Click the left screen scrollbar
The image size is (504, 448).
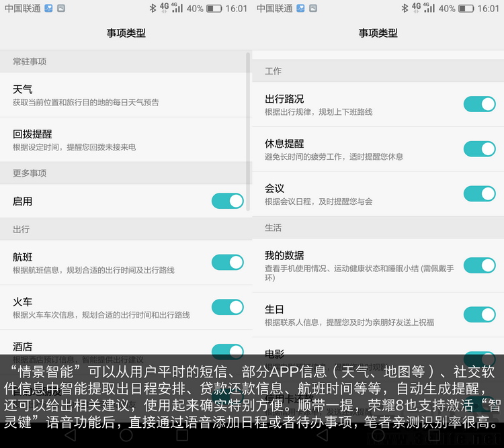(248, 132)
